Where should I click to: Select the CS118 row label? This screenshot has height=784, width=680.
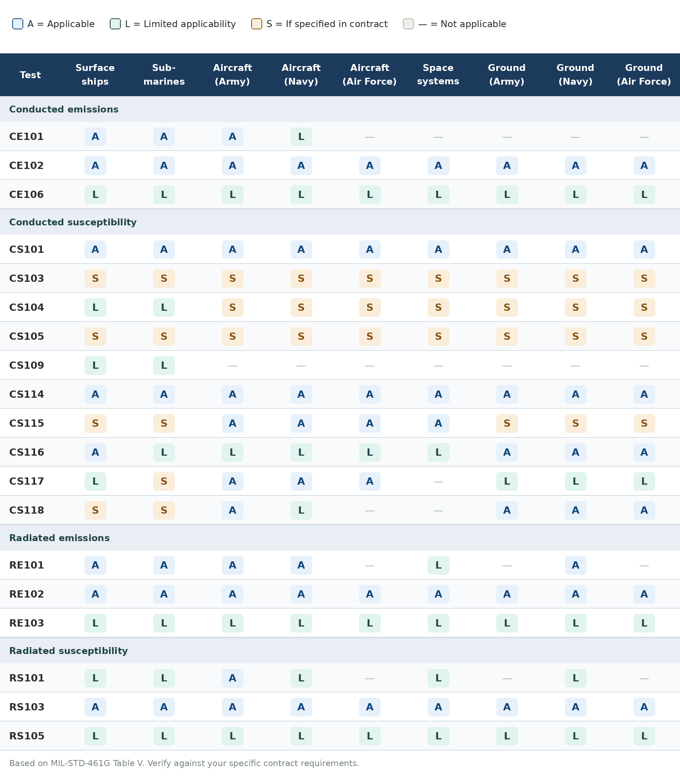[27, 510]
